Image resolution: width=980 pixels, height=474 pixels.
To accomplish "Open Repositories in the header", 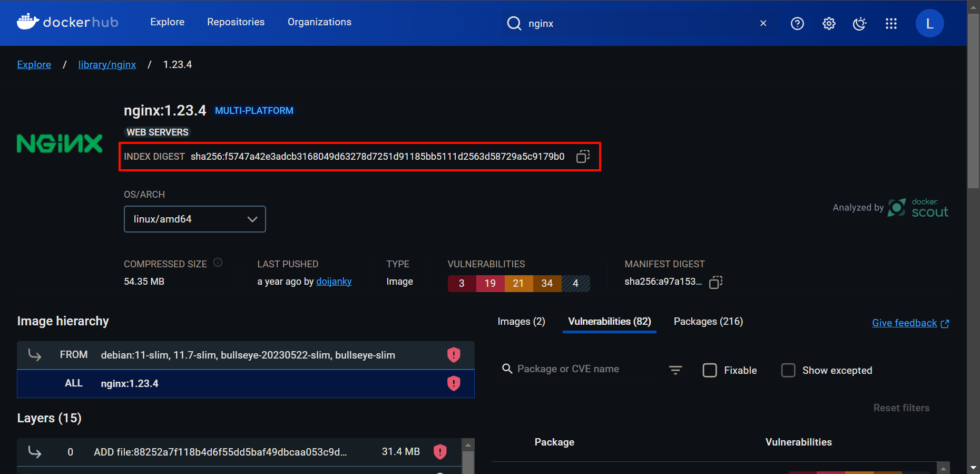I will (236, 22).
